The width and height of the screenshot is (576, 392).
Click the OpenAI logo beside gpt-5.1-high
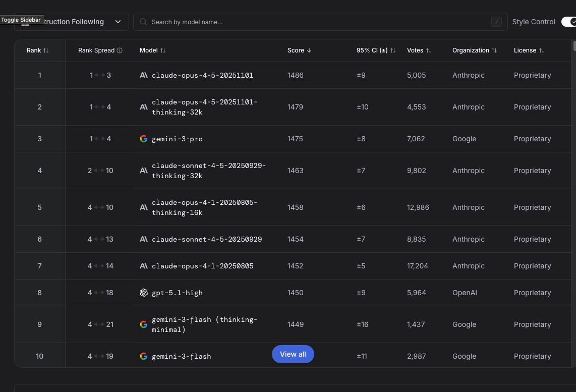coord(144,293)
